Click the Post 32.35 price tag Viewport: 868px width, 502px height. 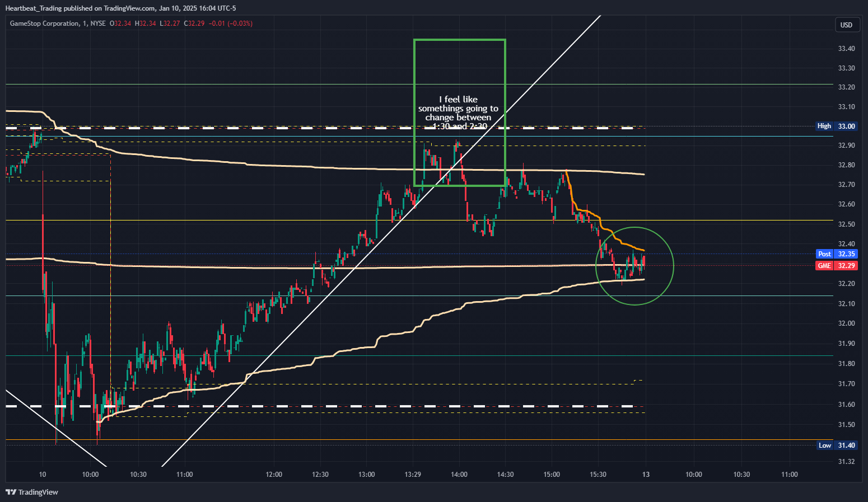pyautogui.click(x=837, y=254)
